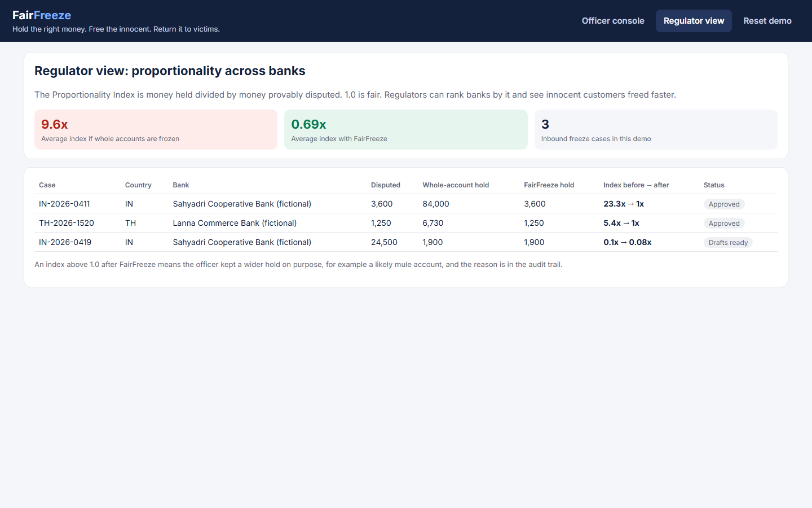
Task: Click the 6,730 whole-account hold value
Action: click(x=433, y=223)
